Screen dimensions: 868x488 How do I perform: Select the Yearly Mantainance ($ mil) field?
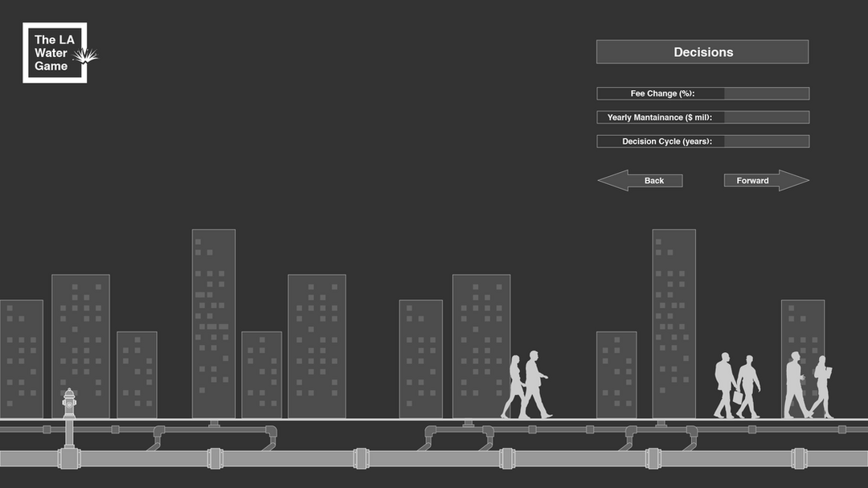[766, 117]
